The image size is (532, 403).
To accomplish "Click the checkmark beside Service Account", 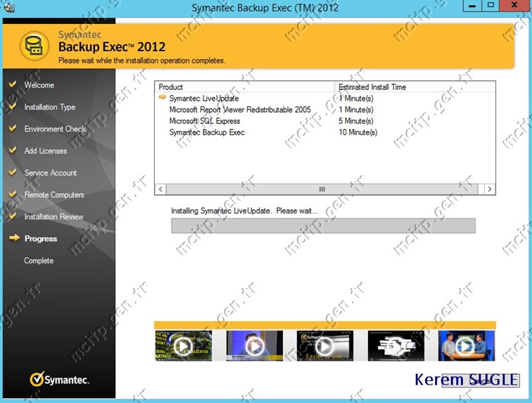I will [x=13, y=172].
